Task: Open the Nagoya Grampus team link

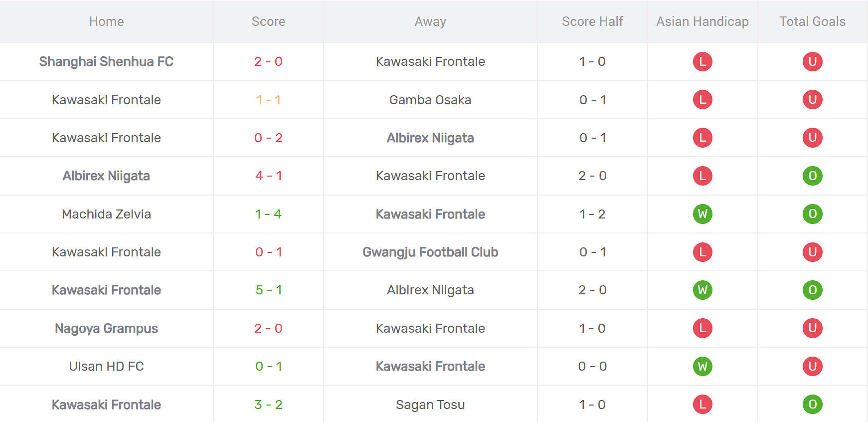Action: point(106,328)
